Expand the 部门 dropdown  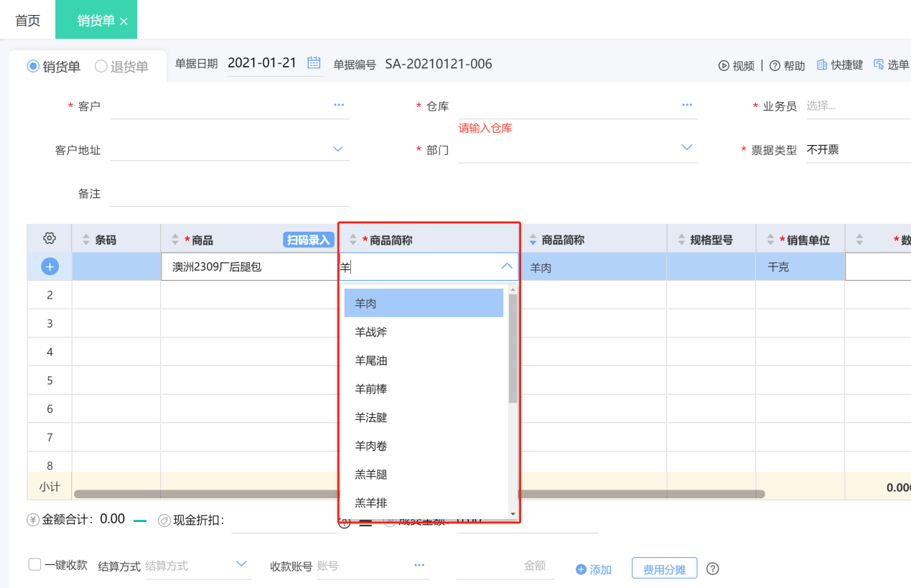pos(687,147)
